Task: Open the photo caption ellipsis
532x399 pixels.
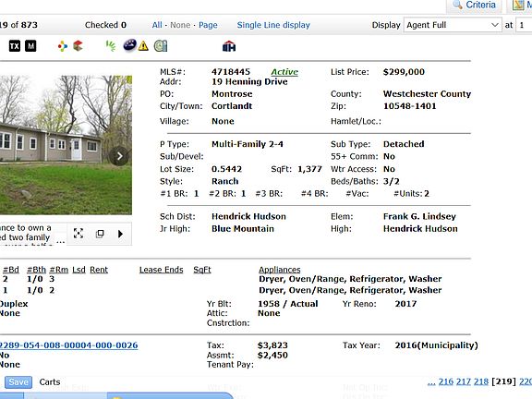Action: click(60, 241)
